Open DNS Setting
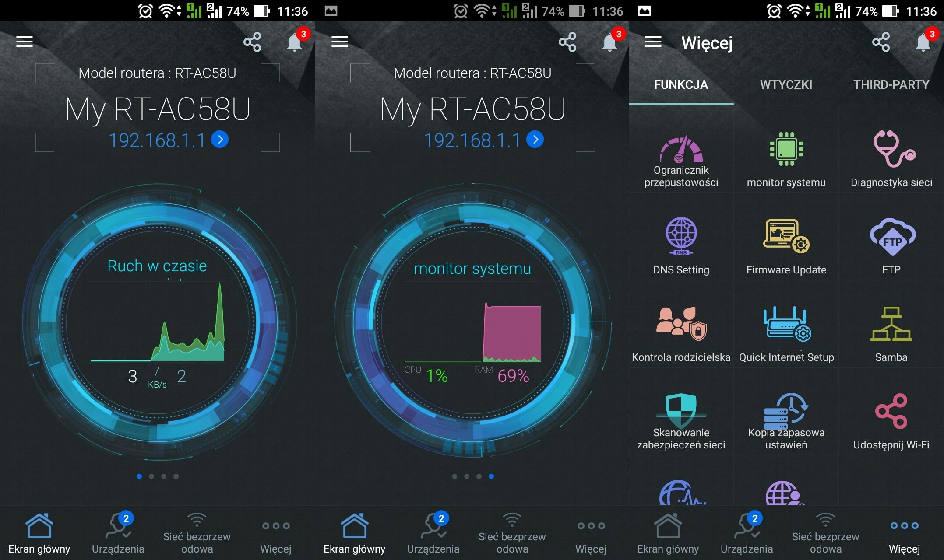The width and height of the screenshot is (944, 560). pyautogui.click(x=681, y=247)
